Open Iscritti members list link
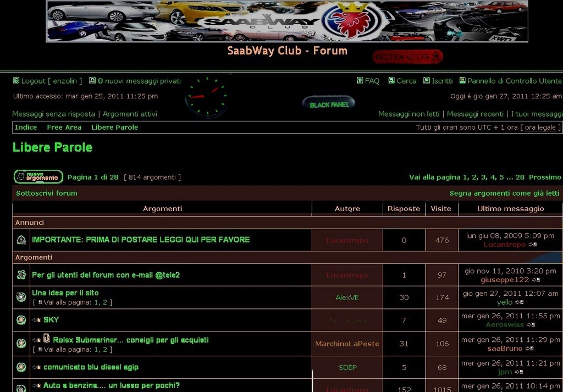563x392 pixels. (442, 81)
